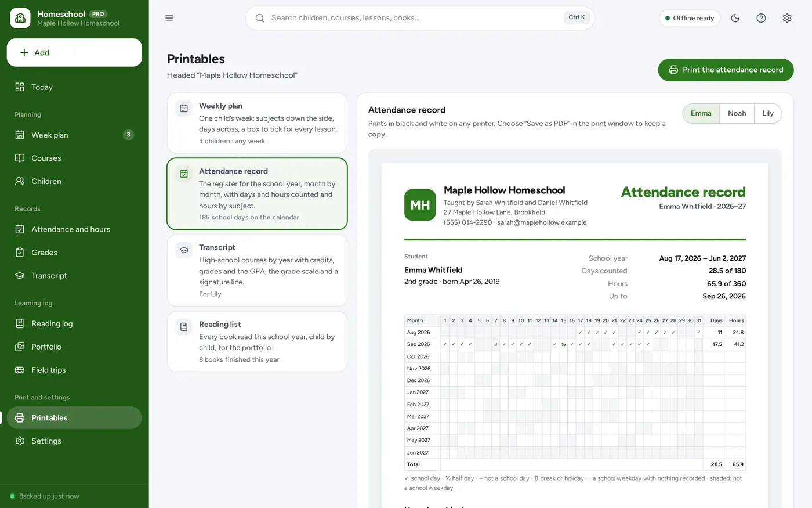Click the Week plan calendar icon in the sidebar

(x=20, y=135)
